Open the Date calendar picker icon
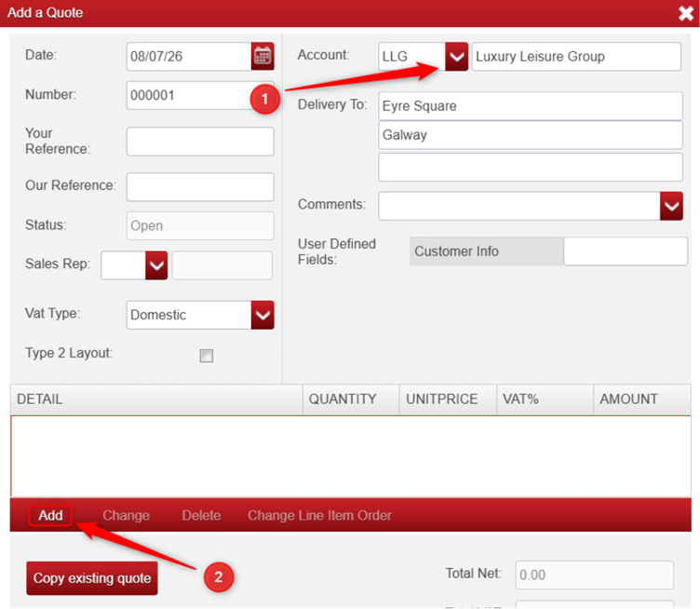The image size is (700, 609). pyautogui.click(x=262, y=56)
